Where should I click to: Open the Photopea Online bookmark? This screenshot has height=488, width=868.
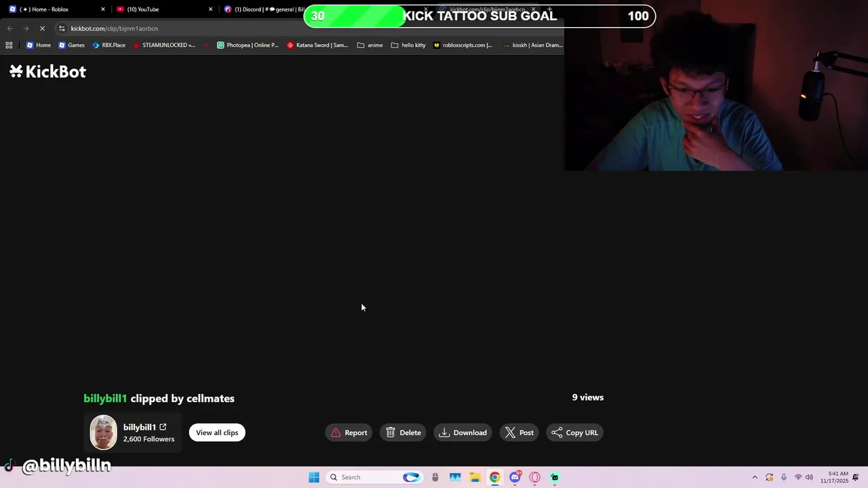pos(248,45)
